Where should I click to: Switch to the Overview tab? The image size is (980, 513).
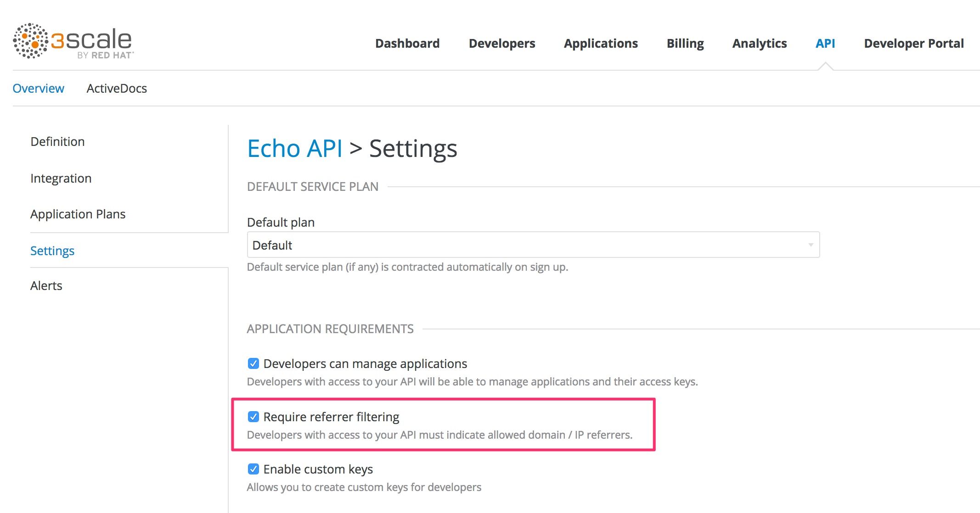39,88
